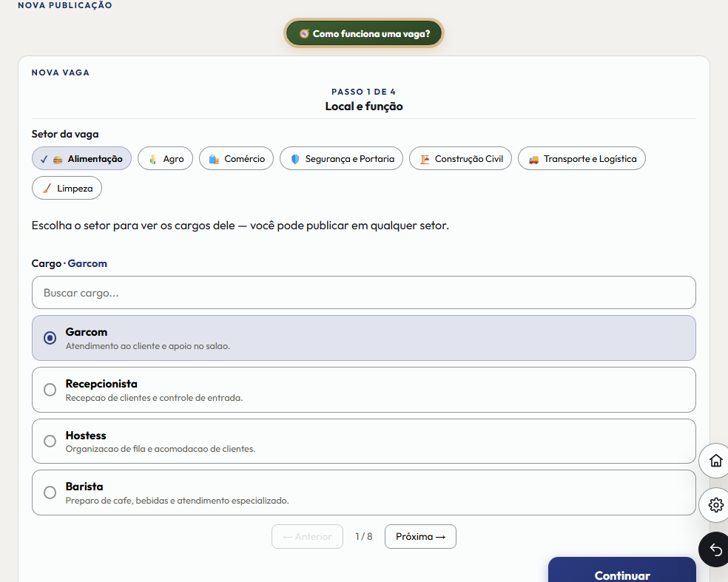Click the Continuar button
The height and width of the screenshot is (582, 728).
[622, 571]
